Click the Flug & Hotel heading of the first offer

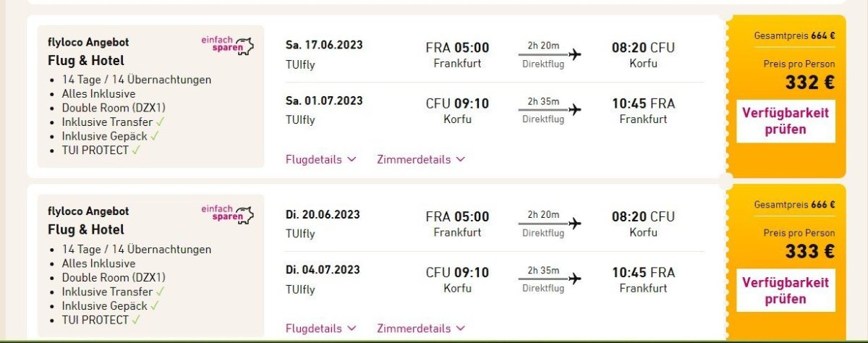point(86,60)
